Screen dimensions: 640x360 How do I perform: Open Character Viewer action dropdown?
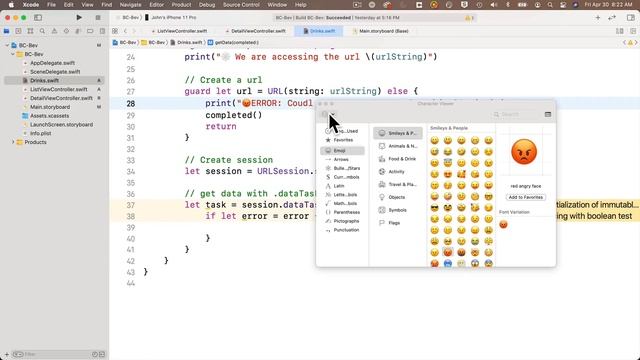(x=328, y=114)
